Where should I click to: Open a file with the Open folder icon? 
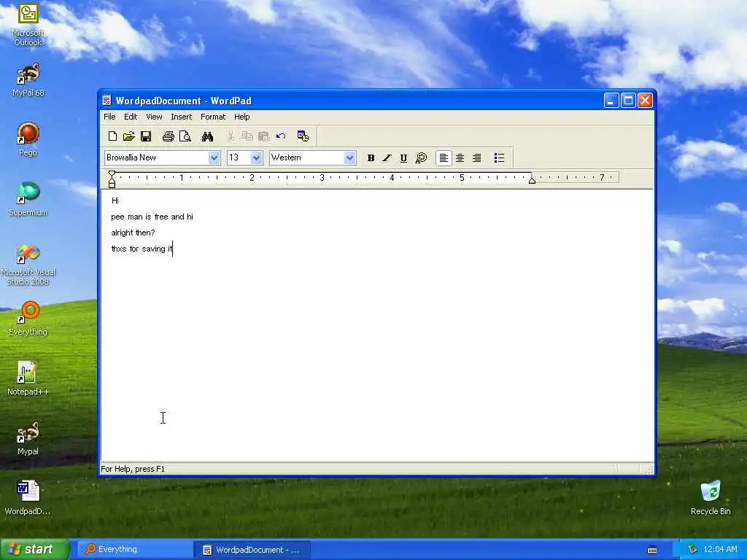coord(128,136)
